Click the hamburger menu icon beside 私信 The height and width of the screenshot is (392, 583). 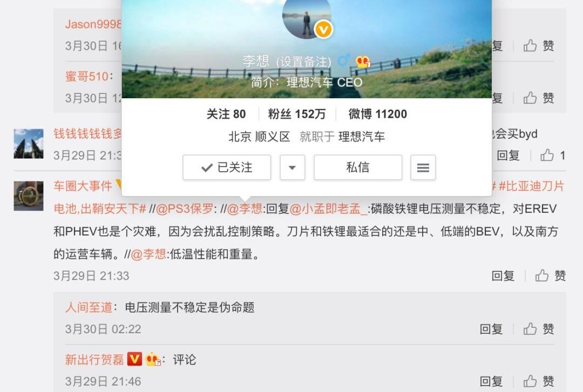[423, 167]
